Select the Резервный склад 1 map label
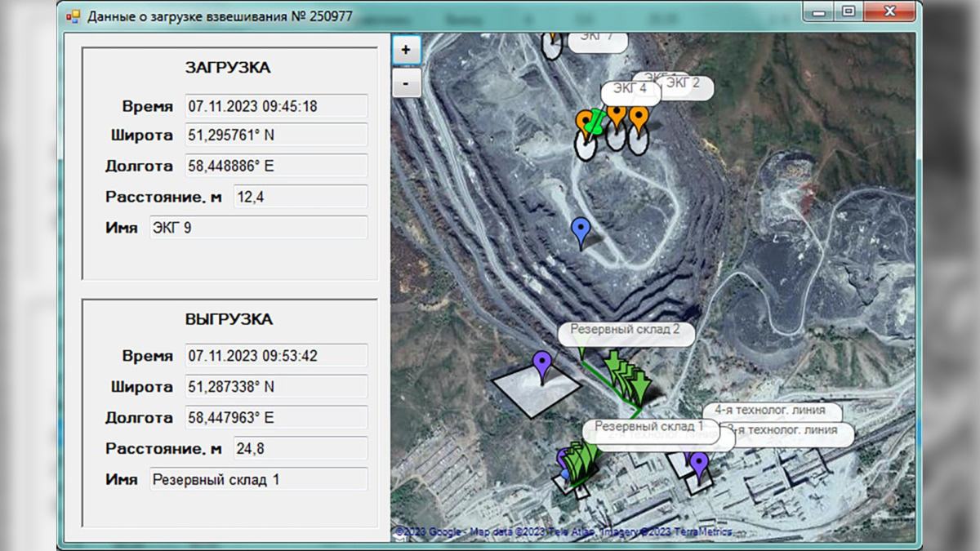Screen dimensions: 980x551 tap(648, 426)
